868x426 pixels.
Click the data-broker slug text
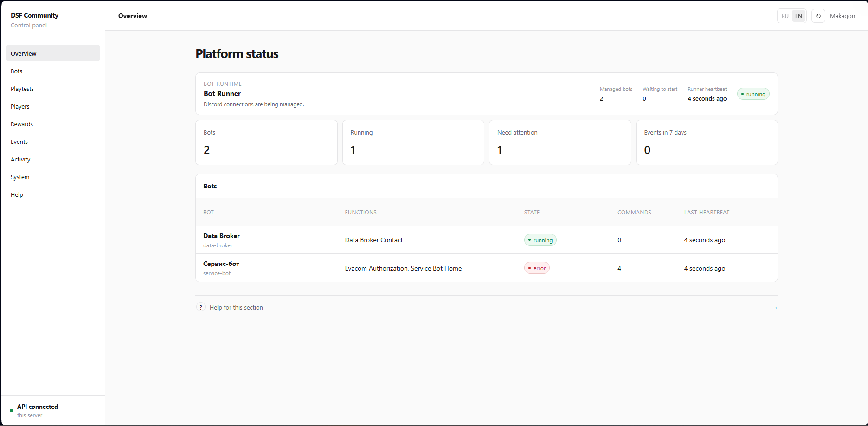(218, 245)
